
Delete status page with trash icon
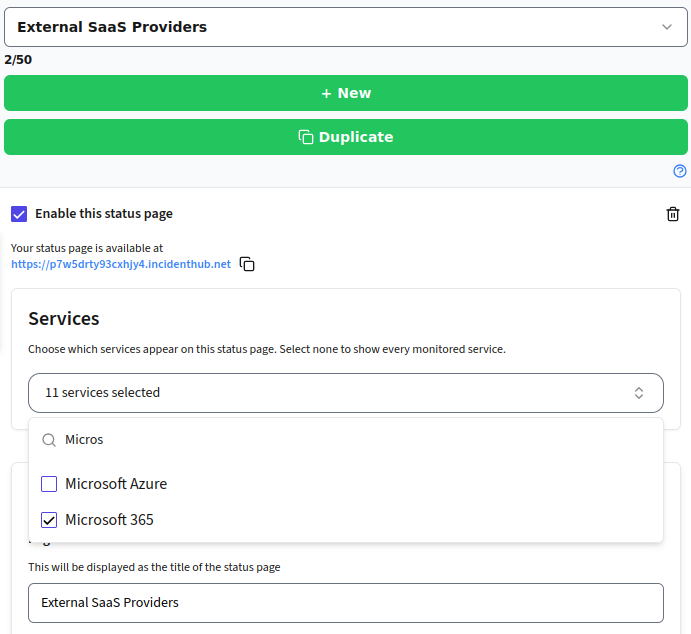click(x=672, y=214)
